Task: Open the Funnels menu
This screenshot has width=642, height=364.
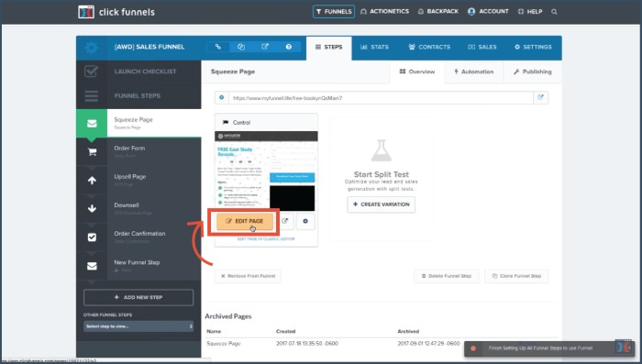Action: [x=334, y=12]
